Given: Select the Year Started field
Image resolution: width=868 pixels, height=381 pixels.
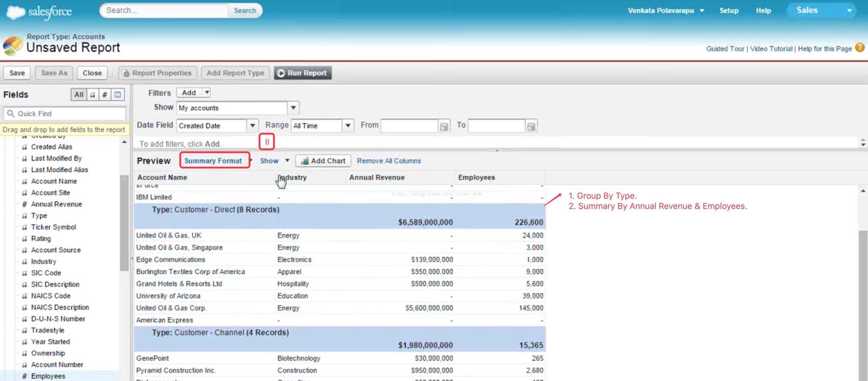Looking at the screenshot, I should coord(50,342).
